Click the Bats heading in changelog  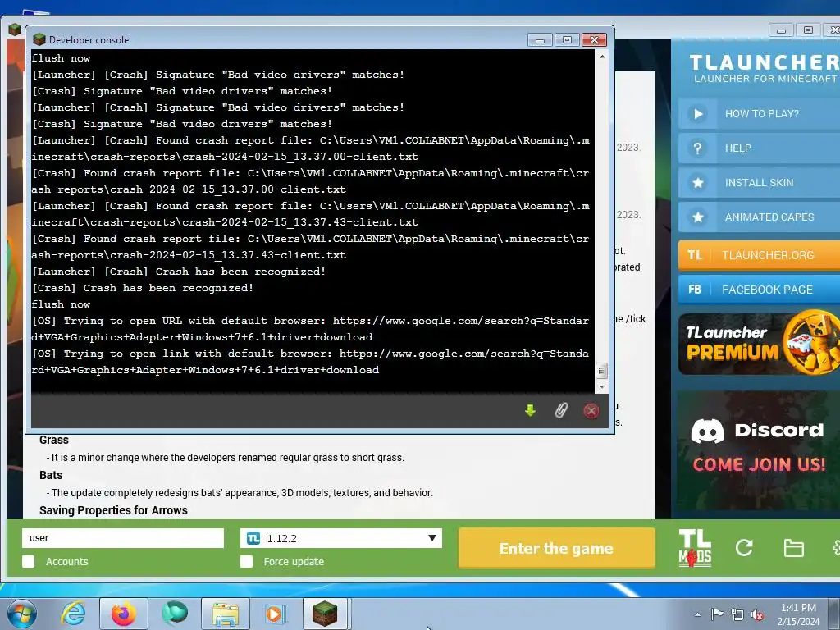pyautogui.click(x=51, y=475)
